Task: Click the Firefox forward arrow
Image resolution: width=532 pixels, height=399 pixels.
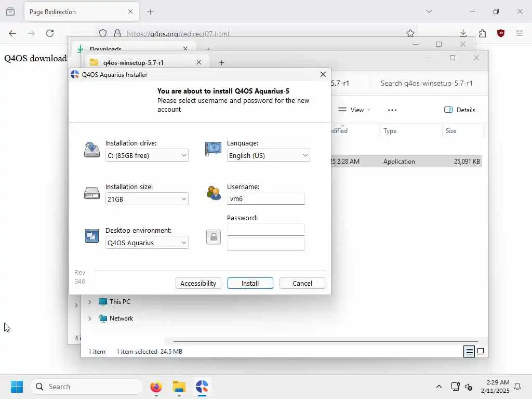Action: [31, 33]
